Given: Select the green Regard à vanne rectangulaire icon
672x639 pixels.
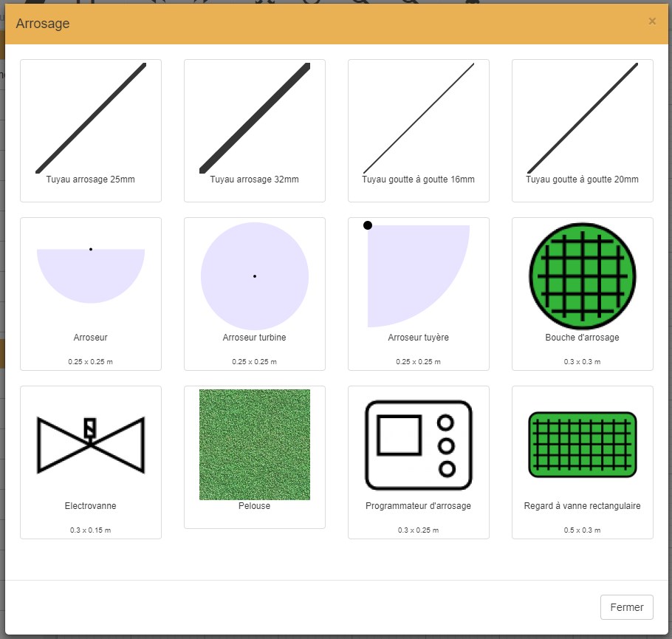Looking at the screenshot, I should (583, 445).
